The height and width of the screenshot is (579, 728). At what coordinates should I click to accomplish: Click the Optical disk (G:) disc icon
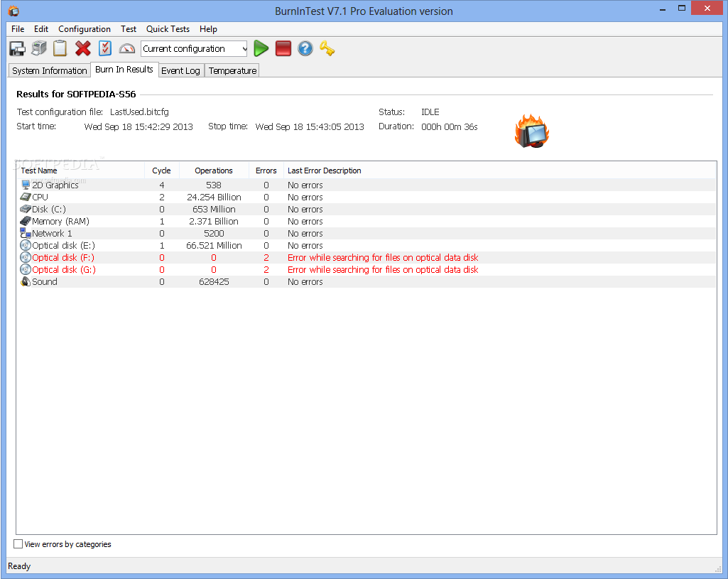26,269
